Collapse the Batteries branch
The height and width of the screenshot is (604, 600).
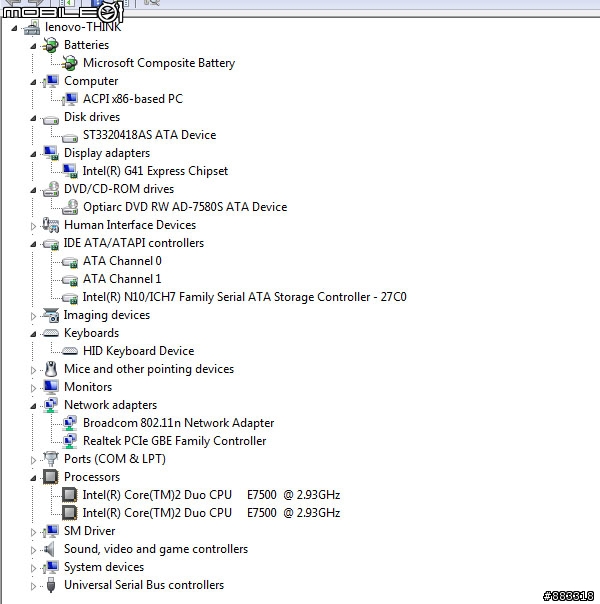[x=34, y=46]
